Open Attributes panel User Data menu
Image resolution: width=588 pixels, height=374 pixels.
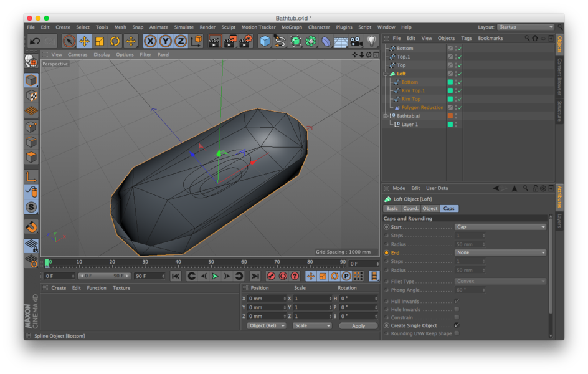tap(437, 188)
